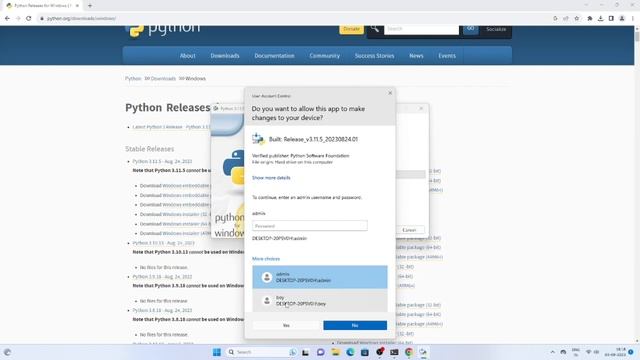Open the Chat icon on the taskbar

[320, 352]
